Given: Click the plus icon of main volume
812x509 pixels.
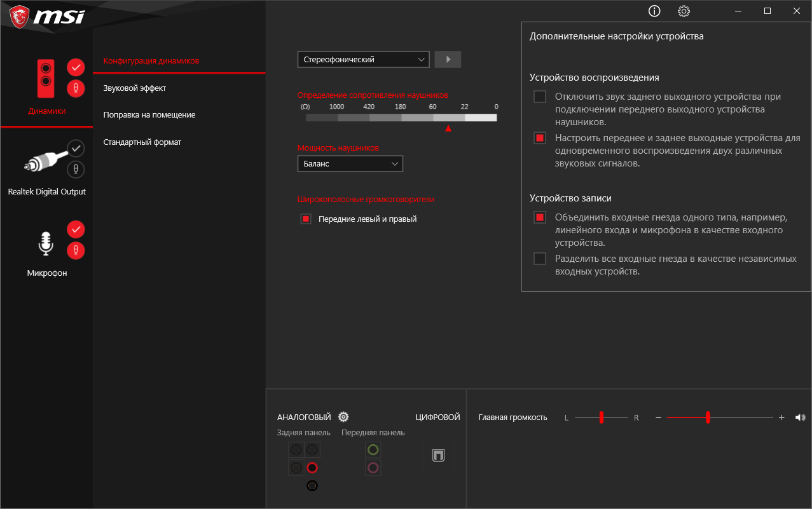Looking at the screenshot, I should pyautogui.click(x=781, y=417).
